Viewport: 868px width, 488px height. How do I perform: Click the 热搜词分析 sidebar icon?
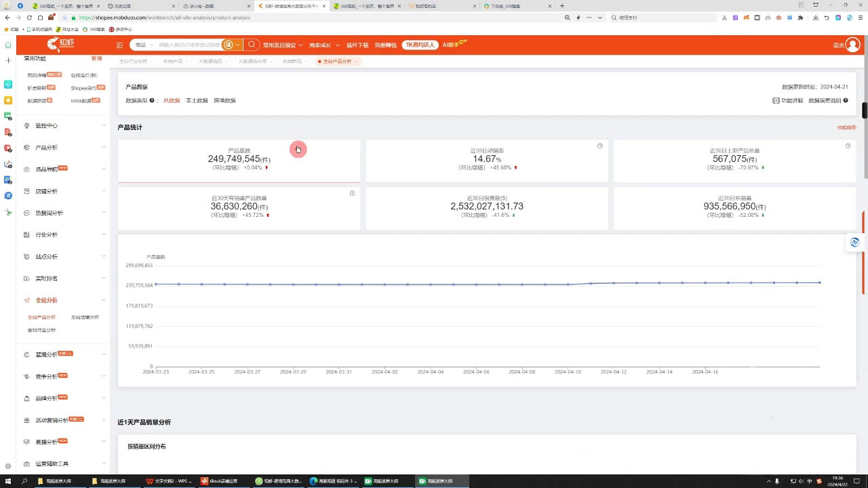click(x=26, y=213)
